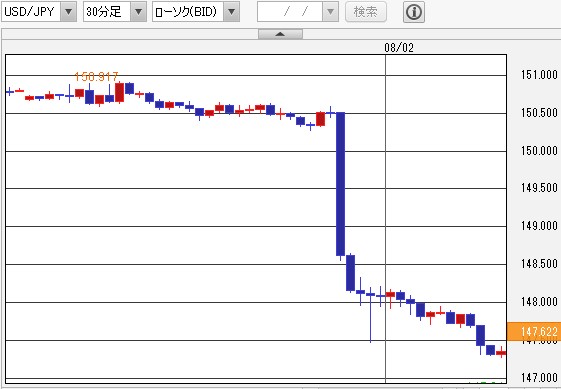
Task: Click the 149.000 price axis label
Action: point(539,226)
